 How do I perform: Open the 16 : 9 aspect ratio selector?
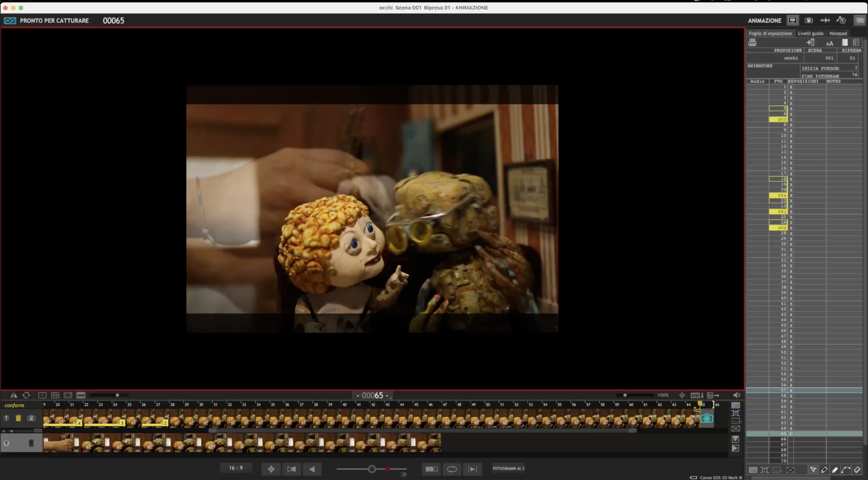tap(236, 468)
